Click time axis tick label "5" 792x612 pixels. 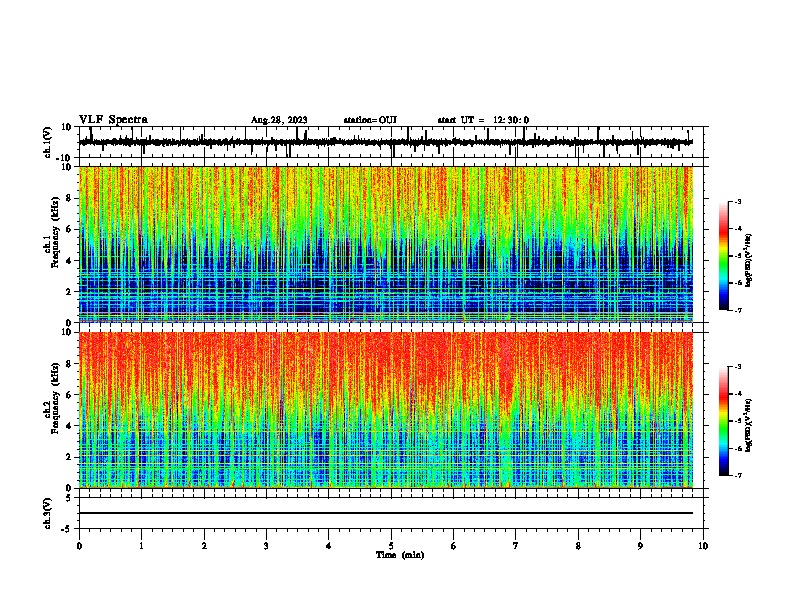[x=391, y=546]
